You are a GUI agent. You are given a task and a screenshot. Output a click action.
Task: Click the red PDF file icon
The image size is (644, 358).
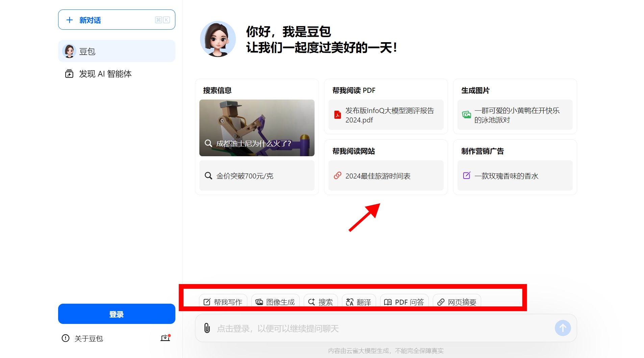[338, 115]
